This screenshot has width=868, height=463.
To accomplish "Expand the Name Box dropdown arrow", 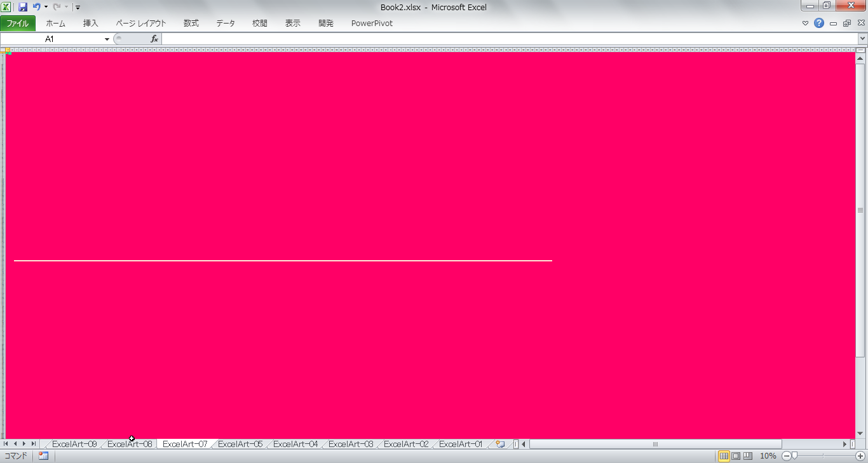I will [107, 39].
